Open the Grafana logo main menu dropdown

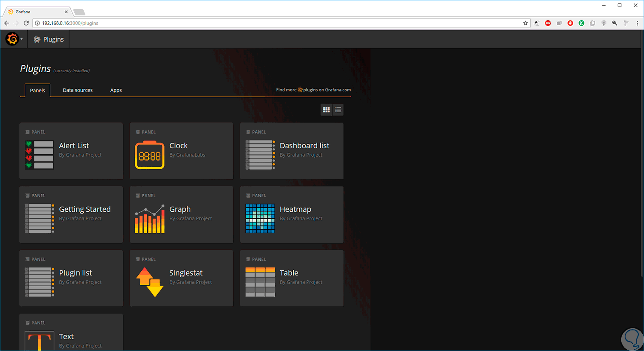tap(14, 40)
